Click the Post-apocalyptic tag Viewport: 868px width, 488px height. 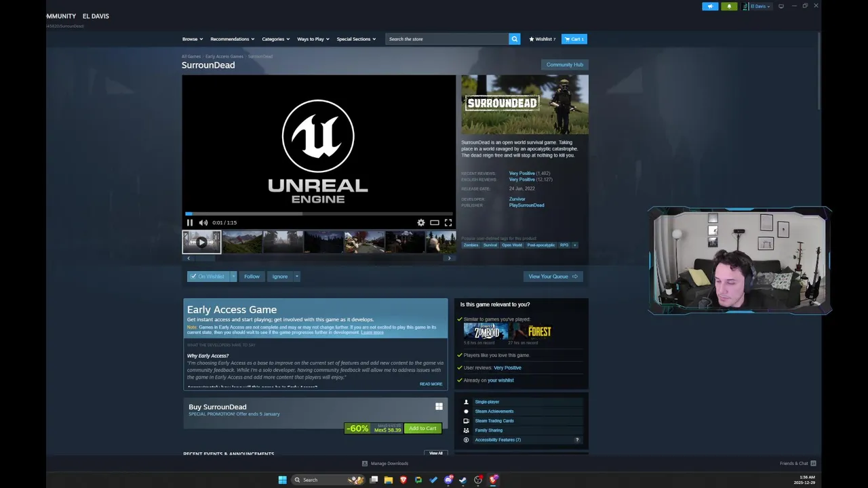coord(541,245)
